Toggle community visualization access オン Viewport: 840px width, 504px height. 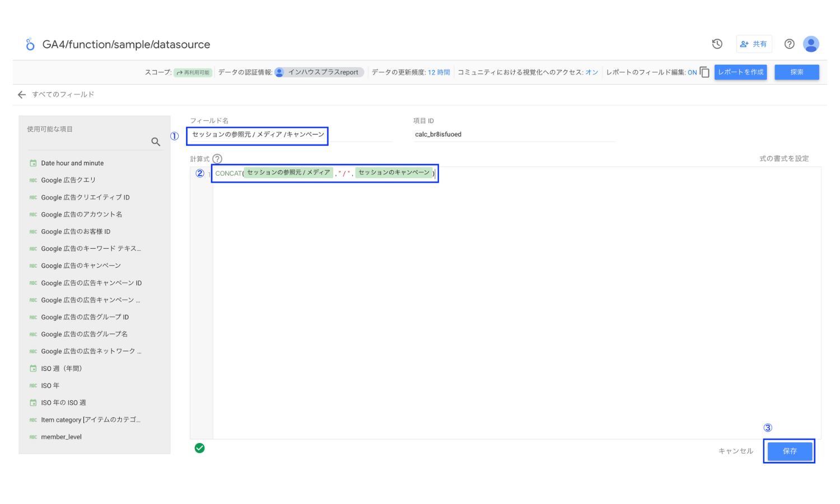tap(591, 72)
